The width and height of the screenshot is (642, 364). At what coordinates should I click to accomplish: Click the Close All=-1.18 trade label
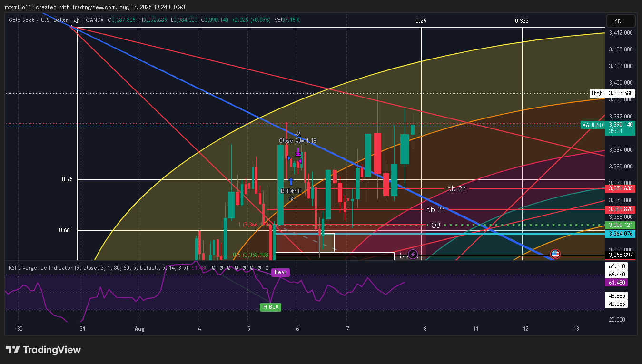pos(297,141)
